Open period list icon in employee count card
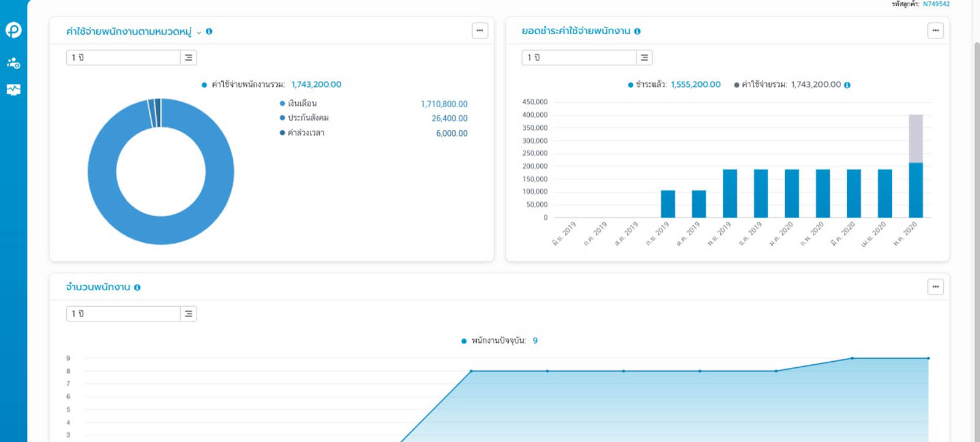This screenshot has width=980, height=442. pos(189,313)
